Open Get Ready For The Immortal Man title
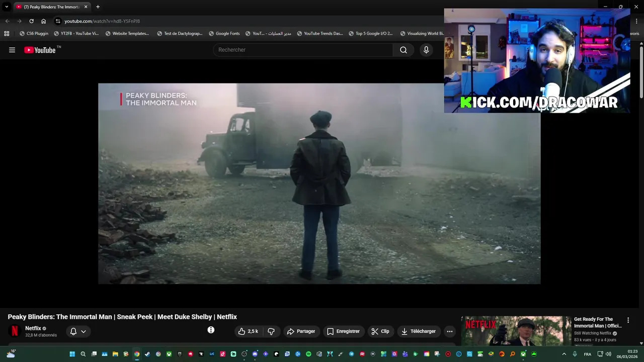644x362 pixels. pyautogui.click(x=598, y=322)
